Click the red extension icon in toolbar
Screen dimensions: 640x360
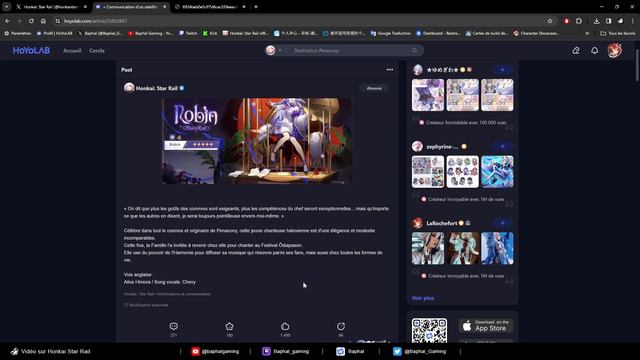click(567, 21)
